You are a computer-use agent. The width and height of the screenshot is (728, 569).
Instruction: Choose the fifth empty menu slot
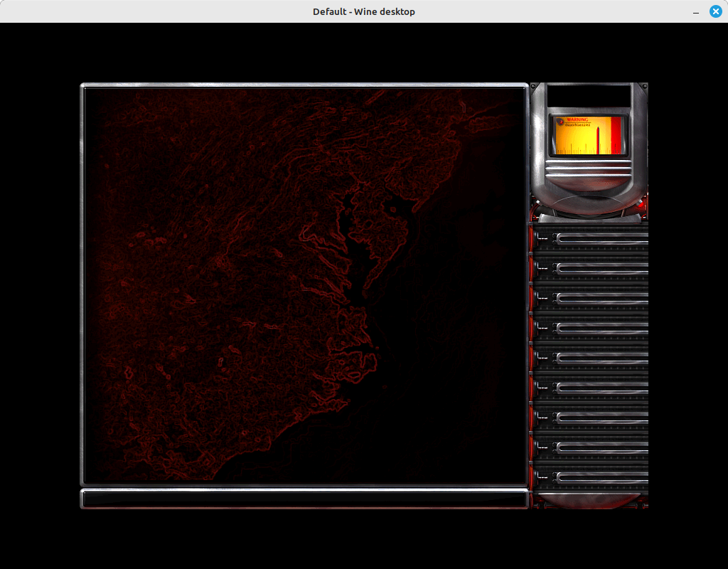[x=590, y=358]
